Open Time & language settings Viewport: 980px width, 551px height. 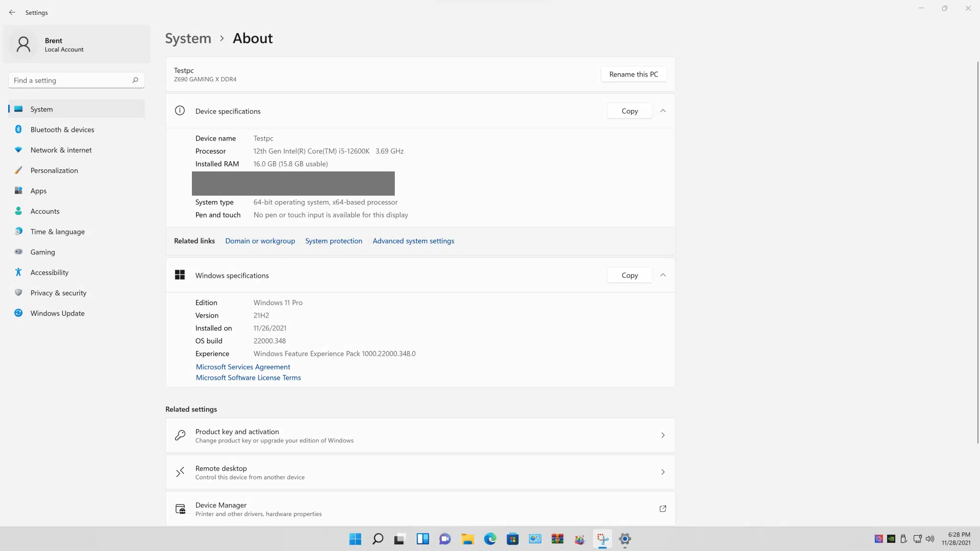(77, 231)
